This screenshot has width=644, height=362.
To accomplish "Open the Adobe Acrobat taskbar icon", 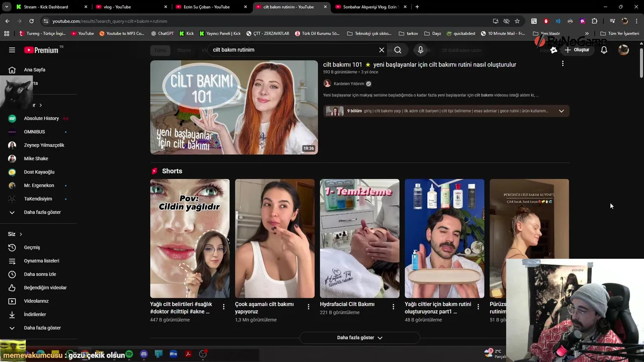I will (x=188, y=354).
